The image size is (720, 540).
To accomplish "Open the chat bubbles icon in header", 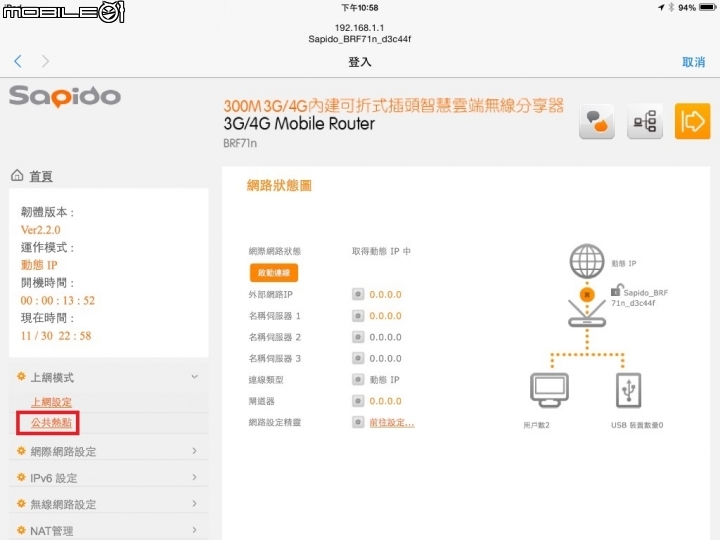I will tap(596, 121).
